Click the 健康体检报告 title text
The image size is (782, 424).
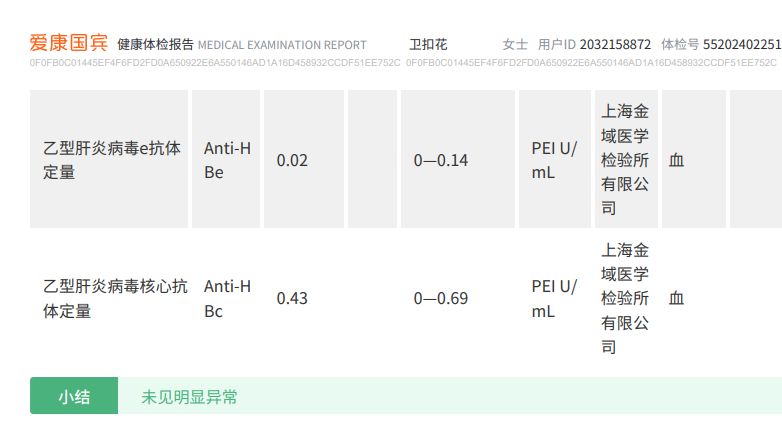tap(155, 45)
